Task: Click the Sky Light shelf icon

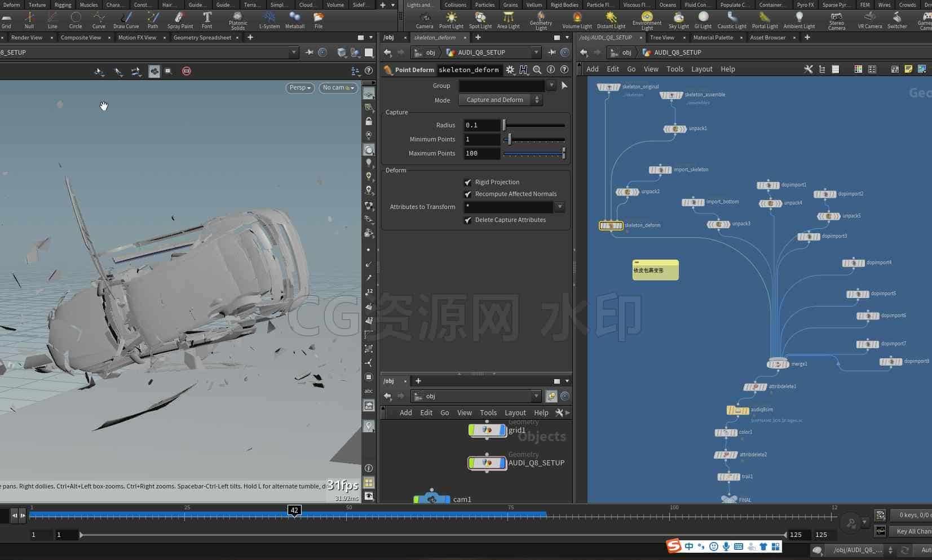Action: point(678,20)
